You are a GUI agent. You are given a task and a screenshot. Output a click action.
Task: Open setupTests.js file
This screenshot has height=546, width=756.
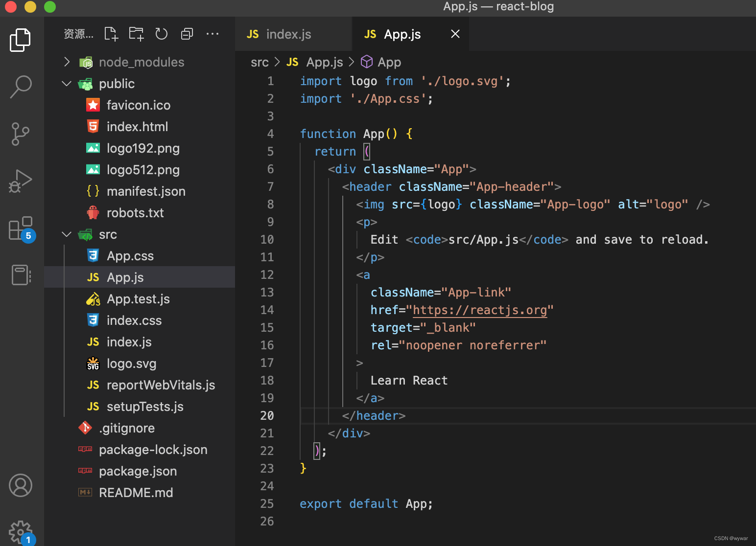tap(140, 407)
